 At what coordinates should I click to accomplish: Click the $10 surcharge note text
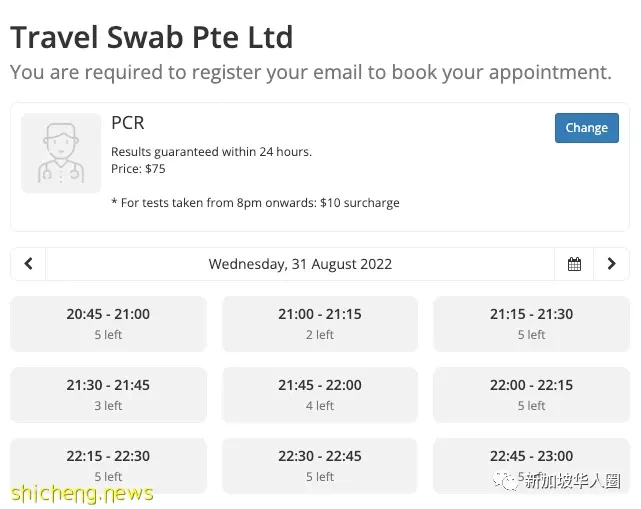point(256,203)
